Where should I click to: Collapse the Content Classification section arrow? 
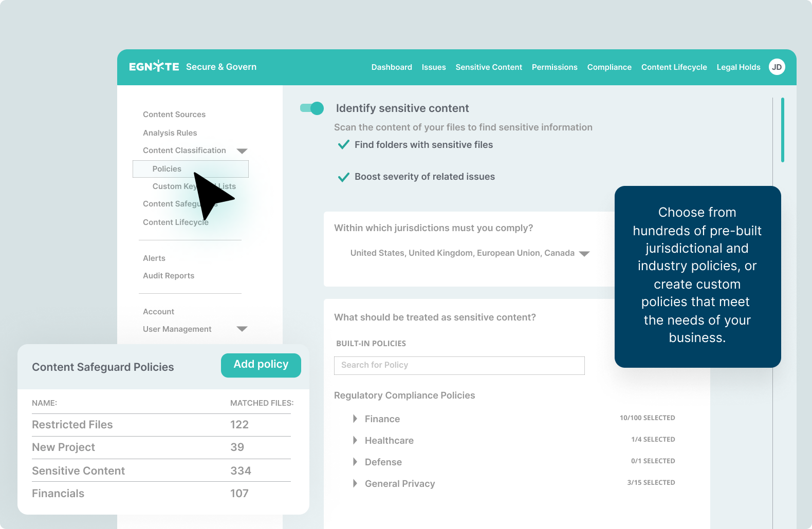click(242, 151)
